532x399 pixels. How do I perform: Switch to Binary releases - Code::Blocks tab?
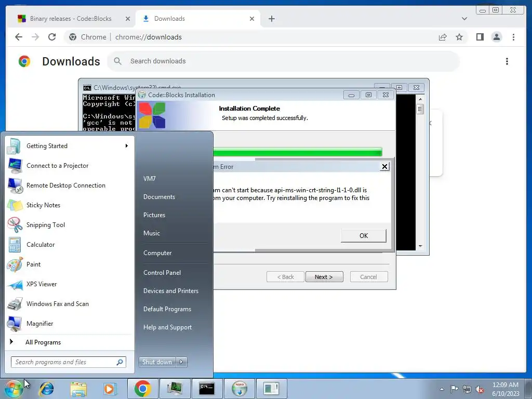click(71, 19)
